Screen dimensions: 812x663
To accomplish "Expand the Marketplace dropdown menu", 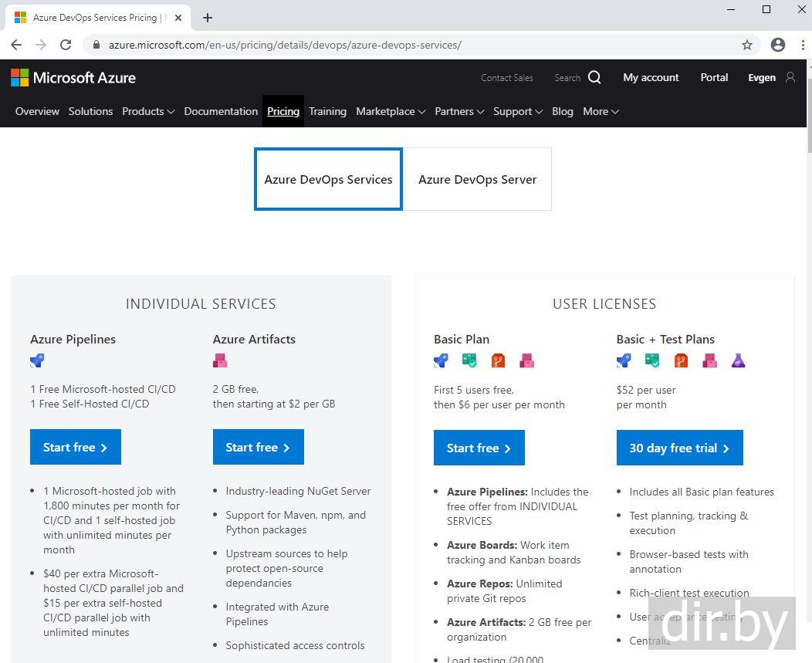I will point(391,111).
